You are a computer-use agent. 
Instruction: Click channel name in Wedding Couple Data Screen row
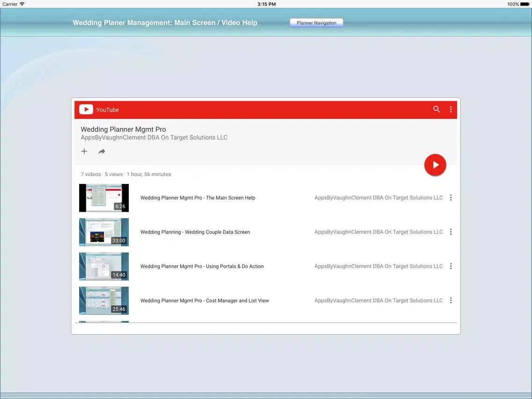click(x=379, y=232)
